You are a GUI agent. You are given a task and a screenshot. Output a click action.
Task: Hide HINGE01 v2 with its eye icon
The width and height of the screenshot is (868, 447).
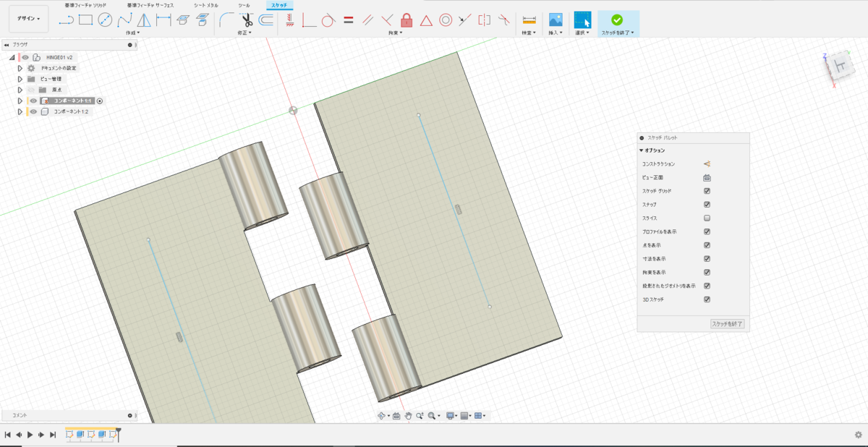pos(25,57)
